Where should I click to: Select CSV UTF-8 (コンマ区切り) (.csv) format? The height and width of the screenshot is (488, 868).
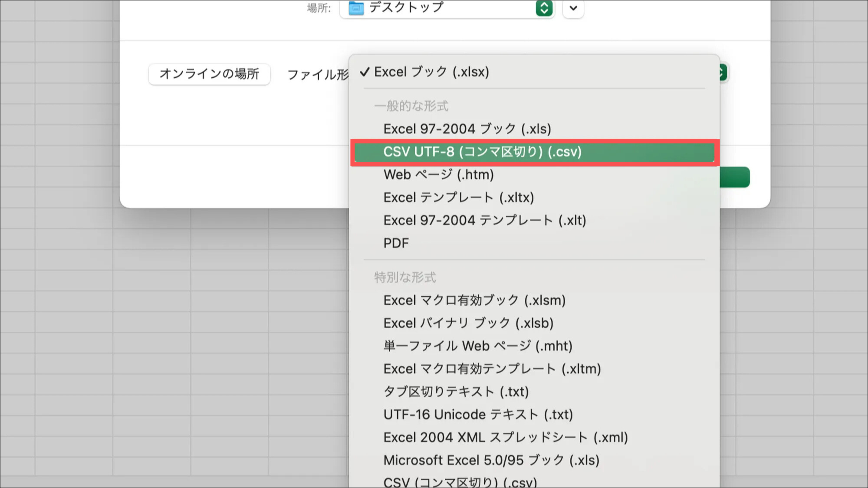pos(482,152)
